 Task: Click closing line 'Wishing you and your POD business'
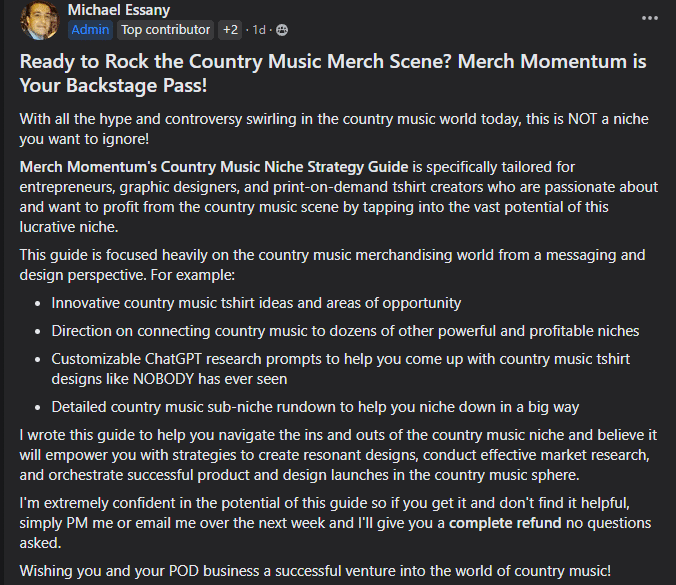pos(315,571)
